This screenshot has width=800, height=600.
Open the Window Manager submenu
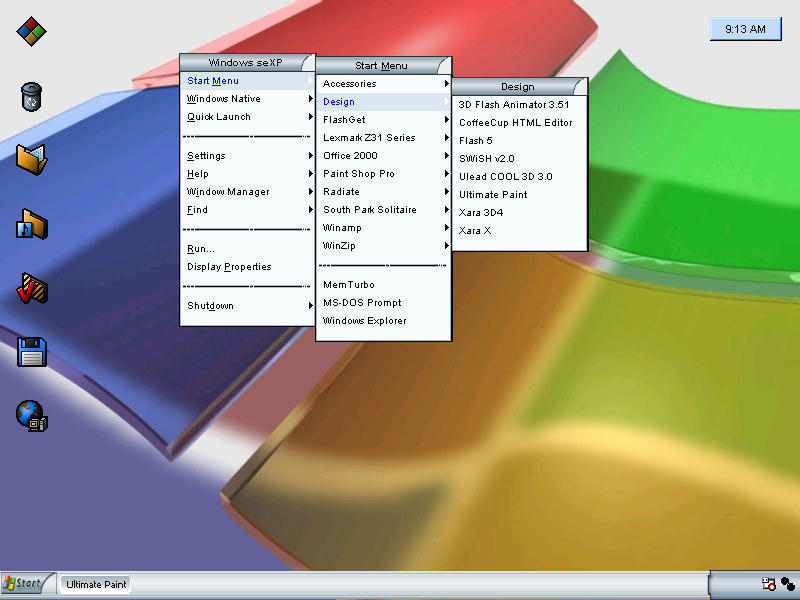(x=247, y=192)
